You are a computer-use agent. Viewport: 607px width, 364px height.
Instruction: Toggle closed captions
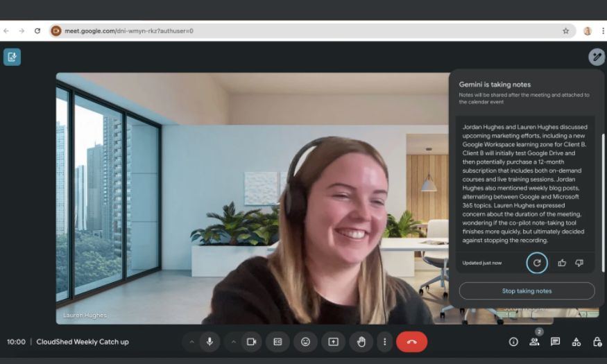click(277, 342)
